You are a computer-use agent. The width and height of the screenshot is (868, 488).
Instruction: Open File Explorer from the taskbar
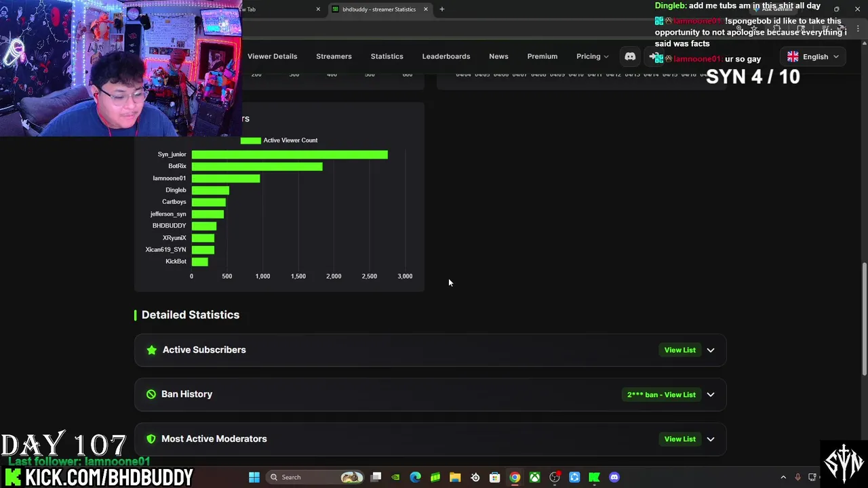pyautogui.click(x=455, y=477)
